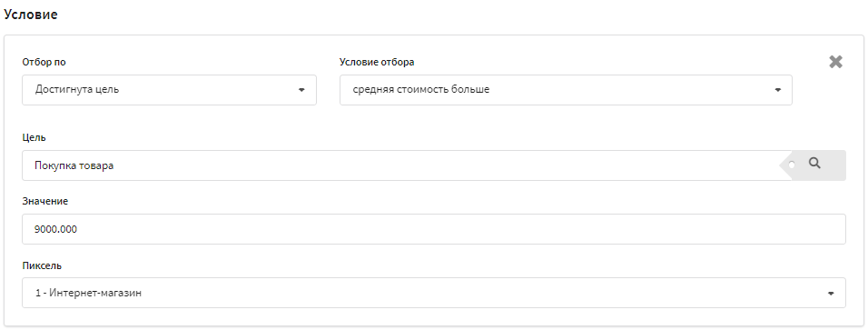Click the magnifier search icon in Цель field
The width and height of the screenshot is (868, 330).
(814, 163)
